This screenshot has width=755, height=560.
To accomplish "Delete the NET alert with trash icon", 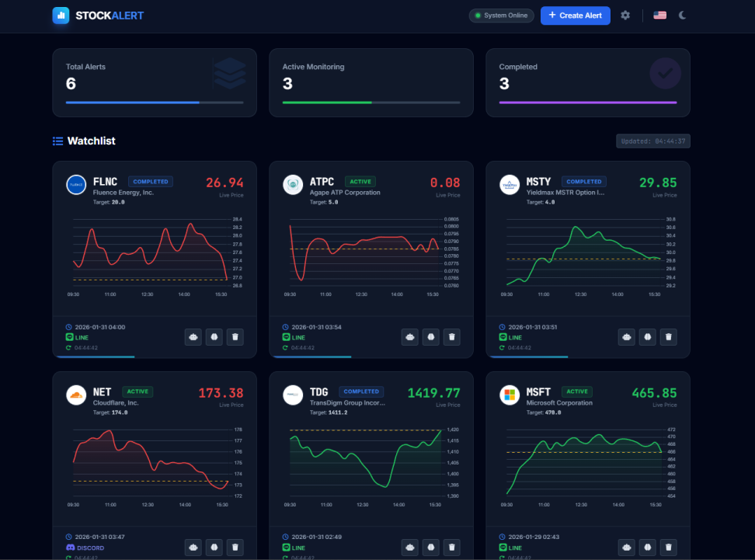I will tap(235, 547).
